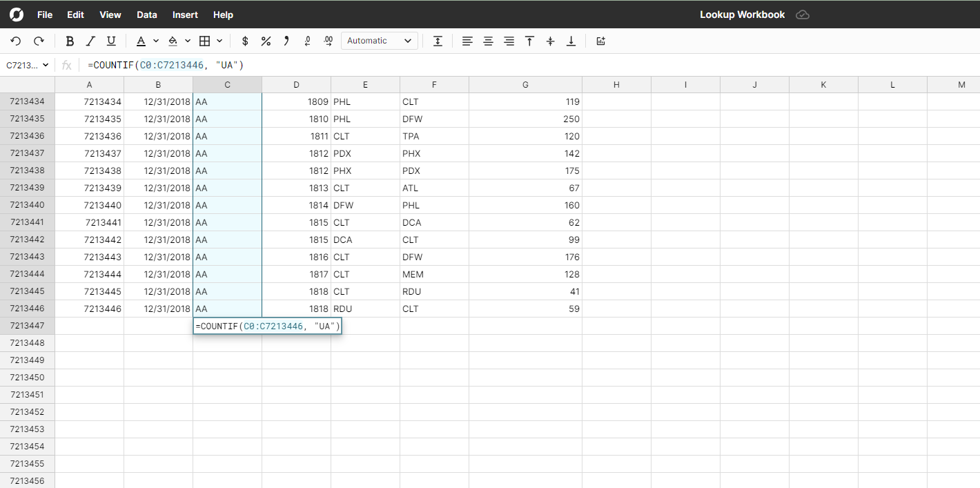Click the redo arrow icon

tap(39, 41)
